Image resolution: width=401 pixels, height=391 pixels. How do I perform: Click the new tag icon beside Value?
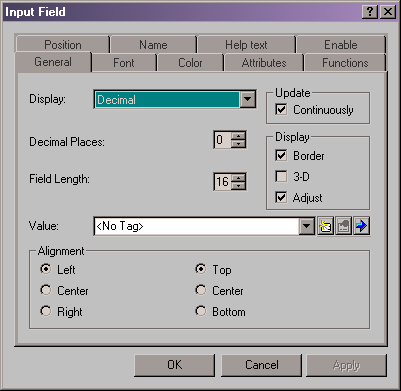click(325, 226)
